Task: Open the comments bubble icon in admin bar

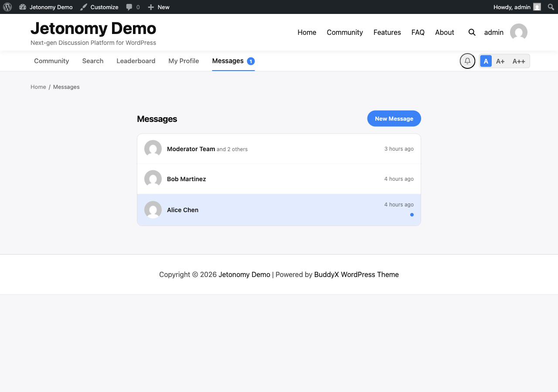Action: pos(129,7)
